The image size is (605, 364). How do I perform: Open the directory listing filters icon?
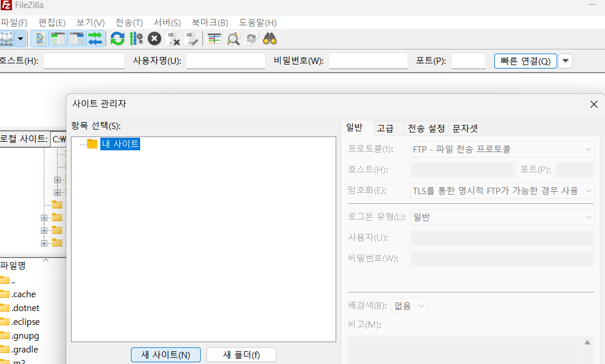(x=215, y=39)
